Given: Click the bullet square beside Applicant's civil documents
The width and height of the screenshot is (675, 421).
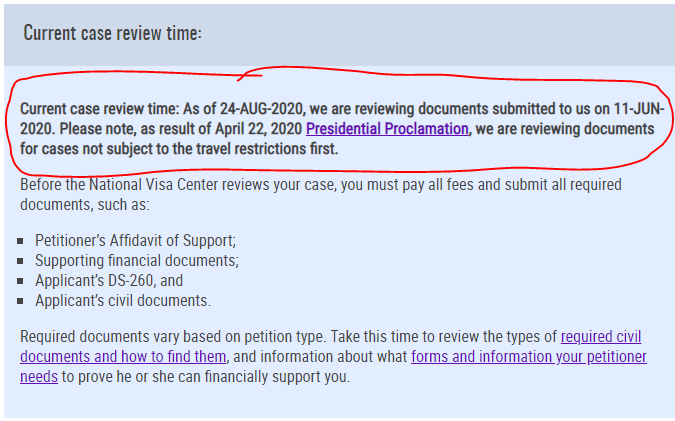Looking at the screenshot, I should [20, 301].
